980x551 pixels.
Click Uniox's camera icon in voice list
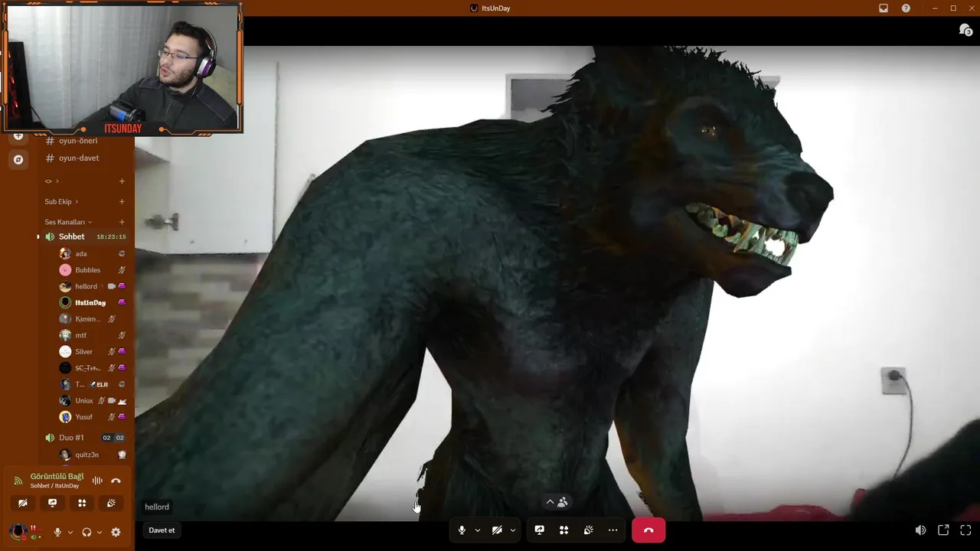point(111,400)
